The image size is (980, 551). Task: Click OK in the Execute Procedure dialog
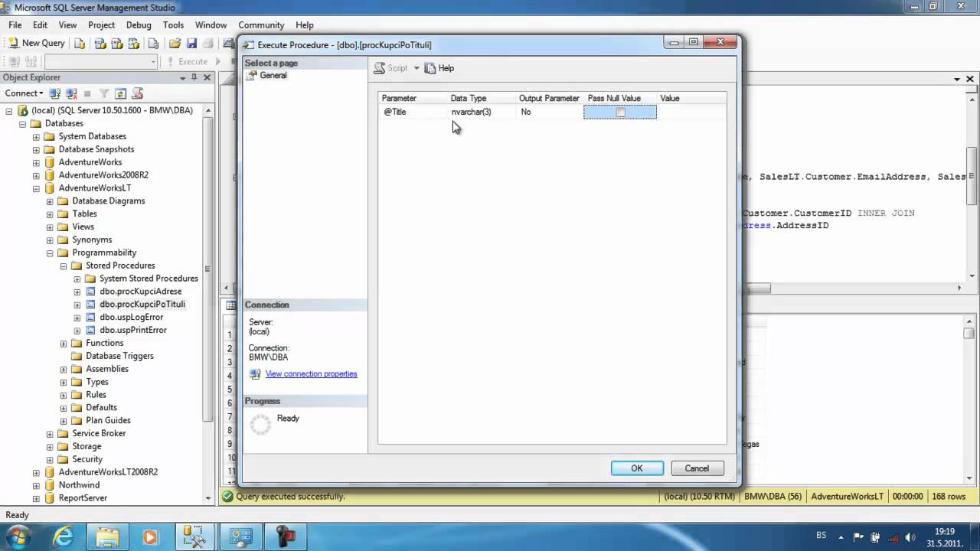point(637,468)
